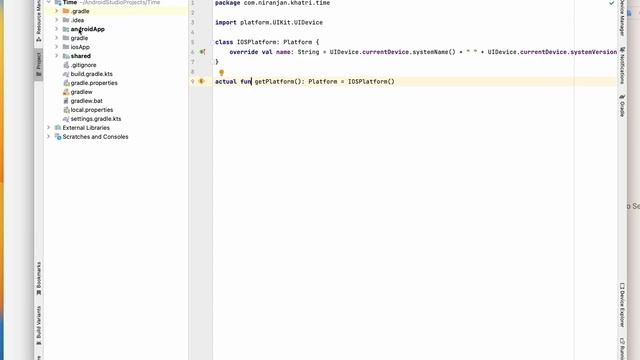Expand the shared module
640x360 pixels.
(57, 56)
